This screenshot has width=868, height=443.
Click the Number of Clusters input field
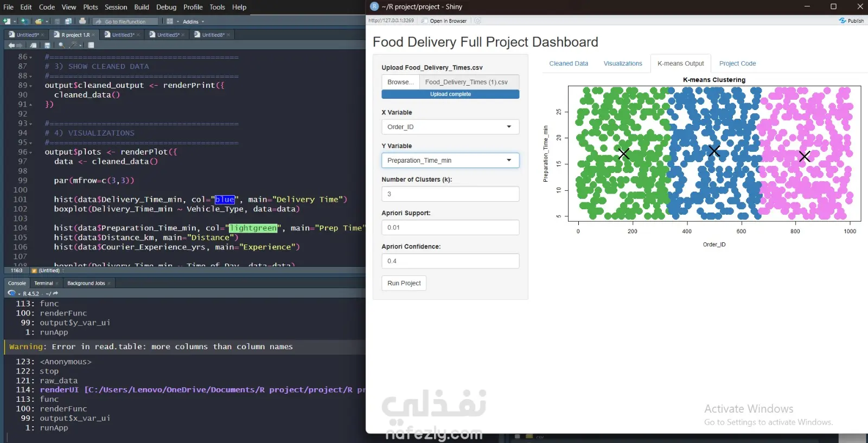coord(450,194)
